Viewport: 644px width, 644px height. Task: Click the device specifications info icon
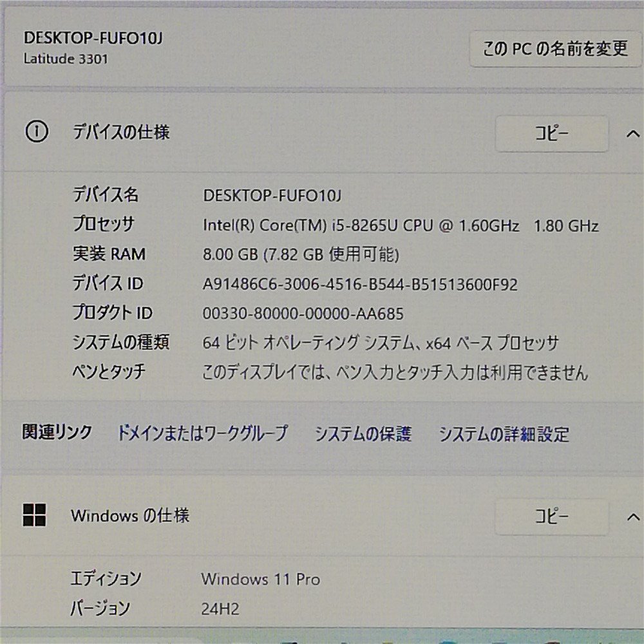tap(37, 132)
